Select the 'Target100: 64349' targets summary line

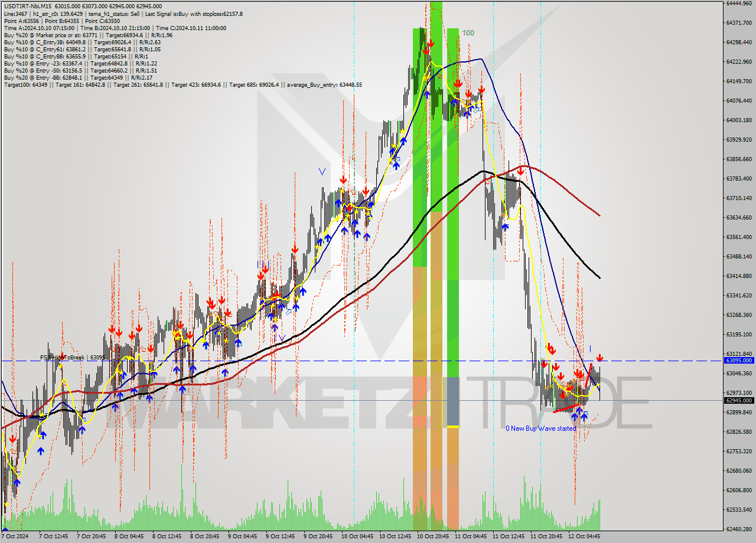[x=183, y=84]
